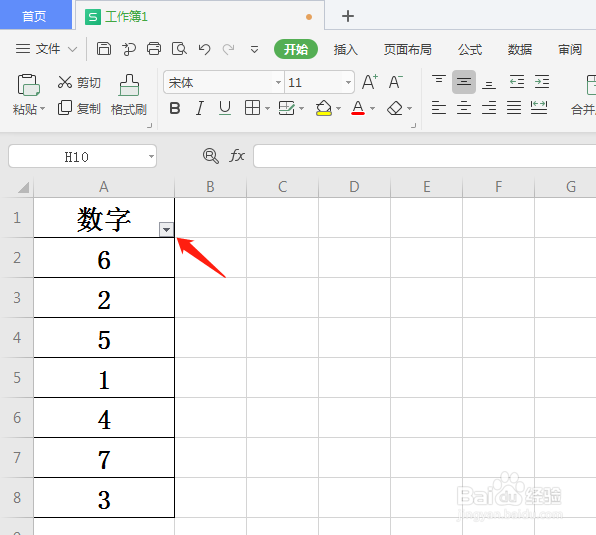Open the borders dropdown arrow
The image size is (596, 535).
click(x=268, y=109)
